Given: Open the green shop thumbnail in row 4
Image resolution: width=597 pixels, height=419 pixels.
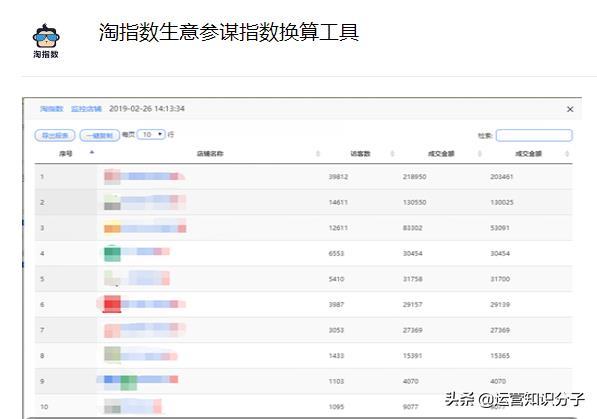Looking at the screenshot, I should (x=112, y=253).
